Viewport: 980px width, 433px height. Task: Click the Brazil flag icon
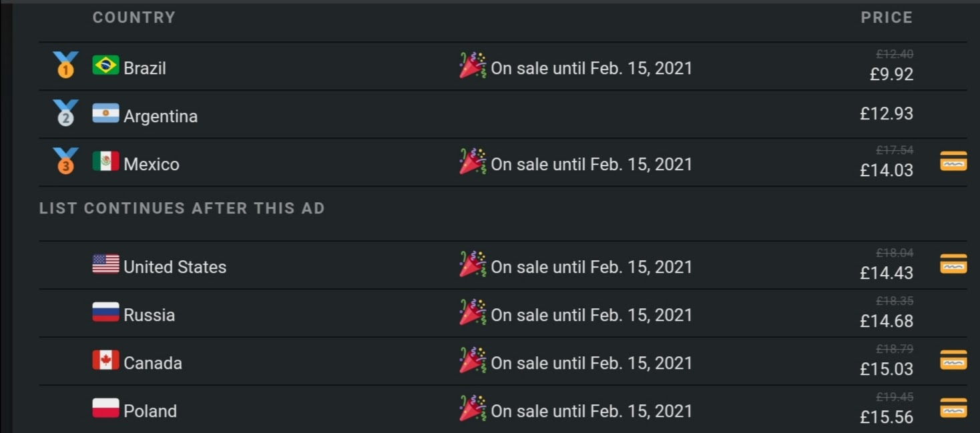point(105,65)
